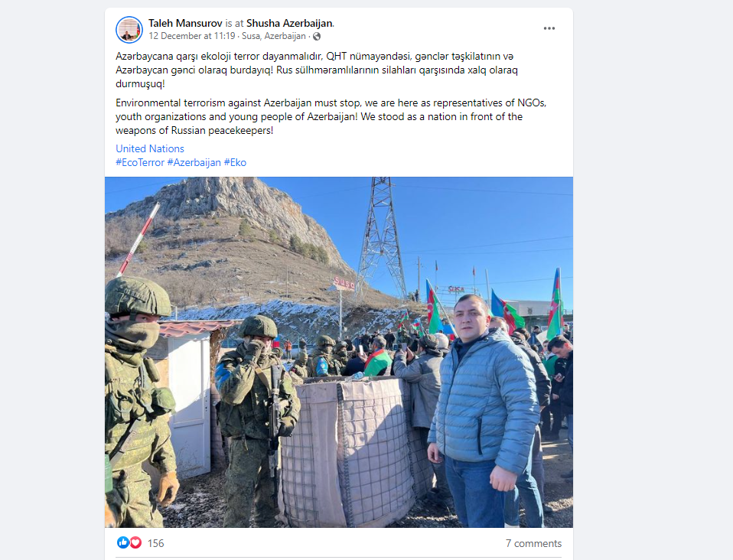Open the three-dots post options menu

(x=549, y=28)
